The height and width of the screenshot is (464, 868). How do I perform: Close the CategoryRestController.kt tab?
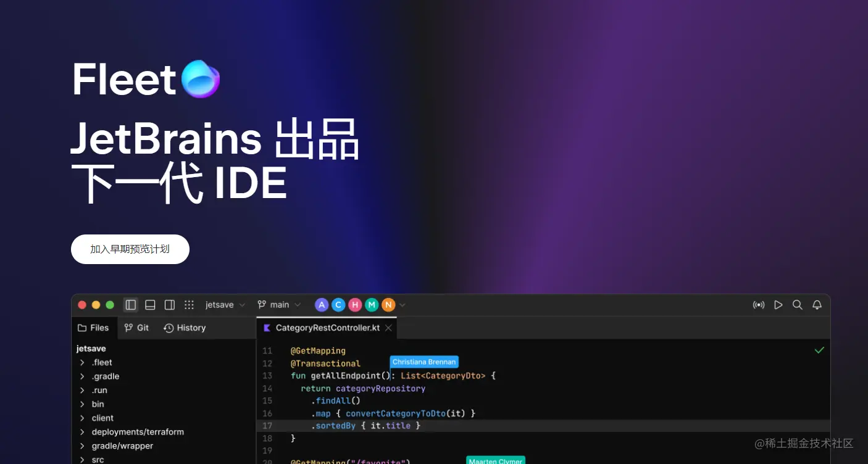388,328
